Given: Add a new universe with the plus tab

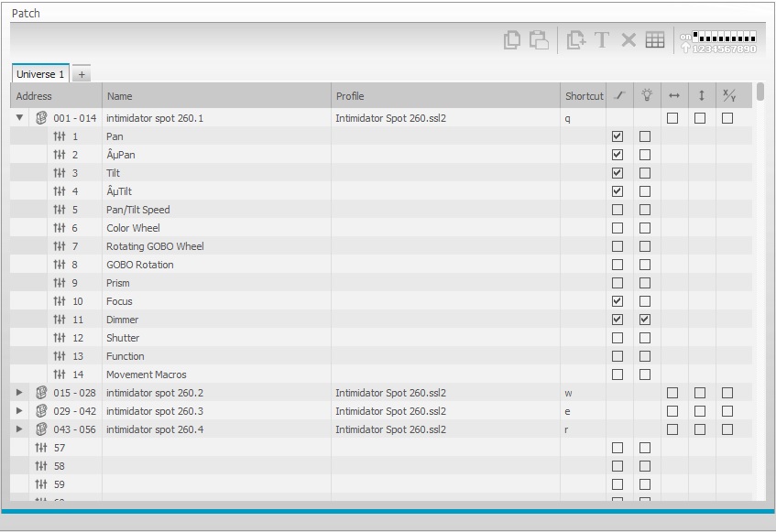Looking at the screenshot, I should (x=82, y=75).
